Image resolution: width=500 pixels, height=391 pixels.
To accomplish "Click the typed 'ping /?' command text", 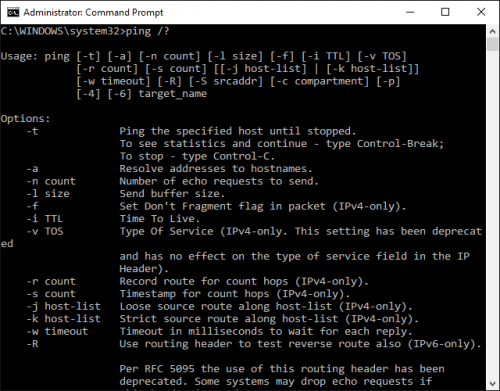I will pos(147,31).
